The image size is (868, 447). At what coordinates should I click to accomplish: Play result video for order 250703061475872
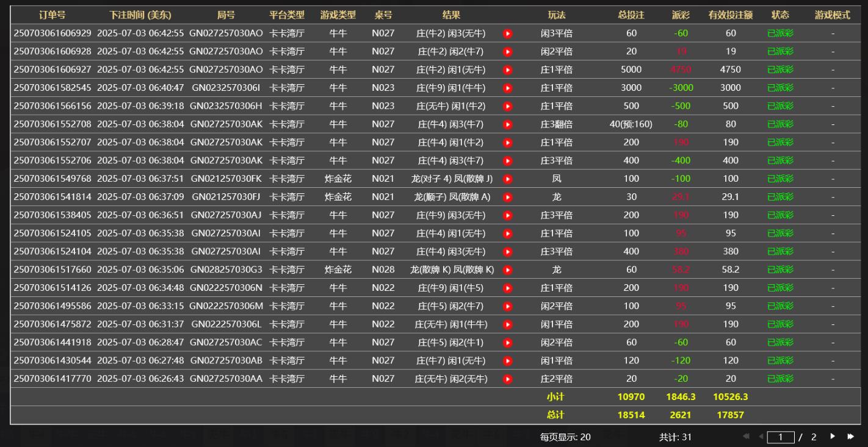tap(507, 324)
